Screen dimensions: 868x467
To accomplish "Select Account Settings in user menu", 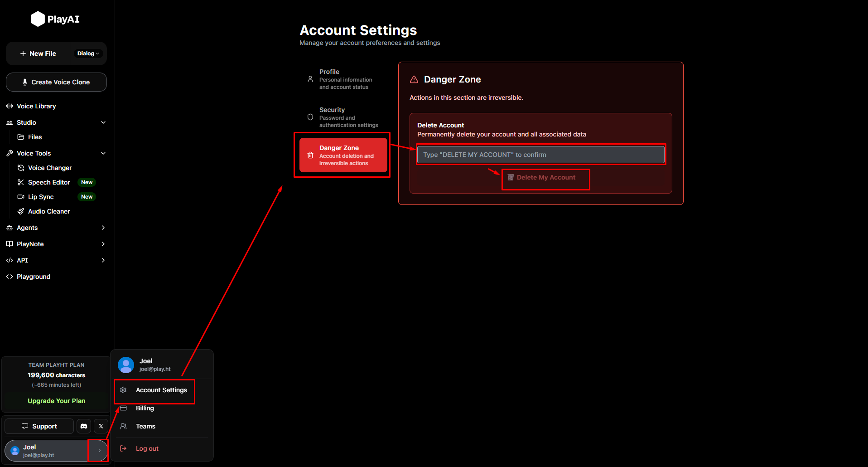I will pos(161,390).
